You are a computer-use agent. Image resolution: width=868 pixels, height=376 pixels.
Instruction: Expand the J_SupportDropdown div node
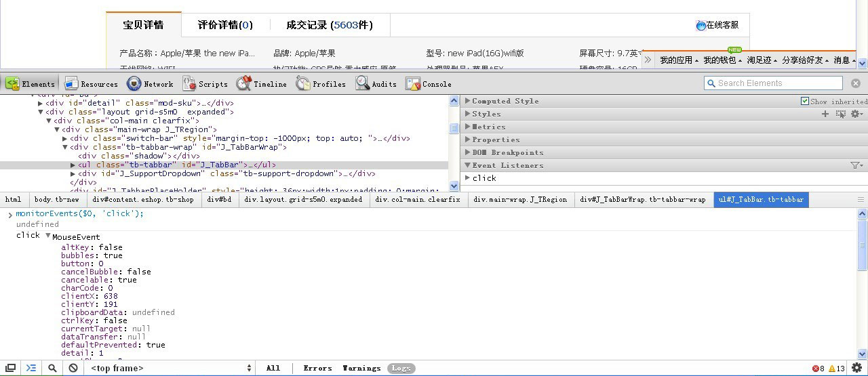coord(73,173)
